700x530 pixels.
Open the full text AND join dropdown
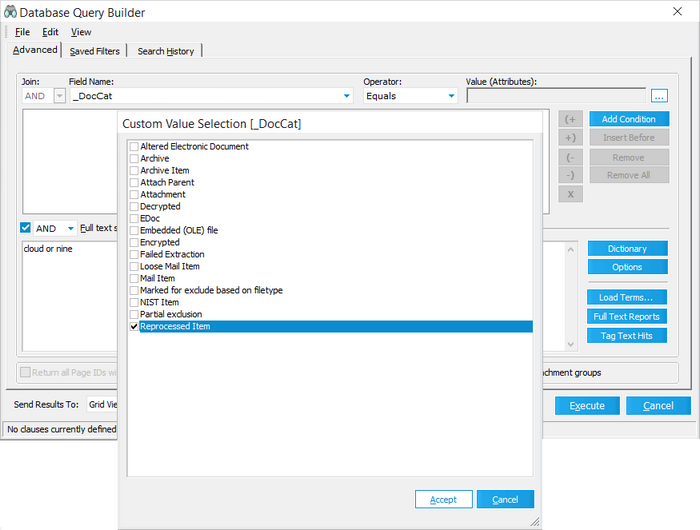(x=71, y=229)
